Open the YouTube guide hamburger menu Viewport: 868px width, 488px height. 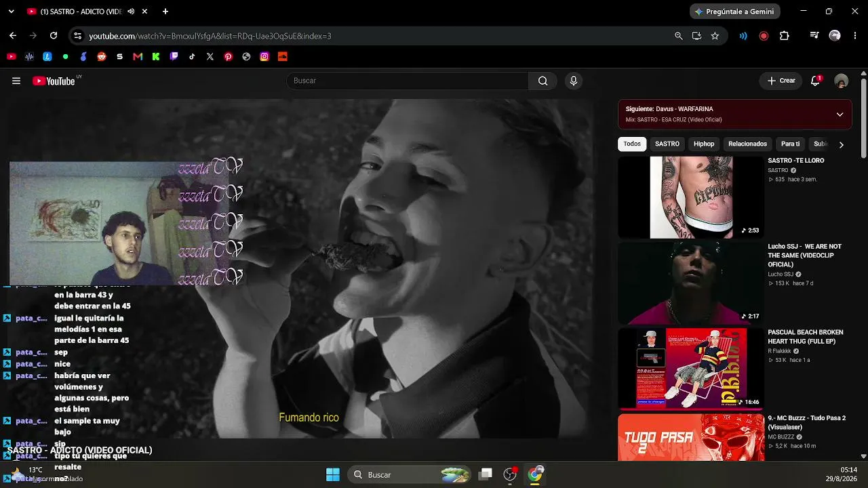click(x=16, y=81)
